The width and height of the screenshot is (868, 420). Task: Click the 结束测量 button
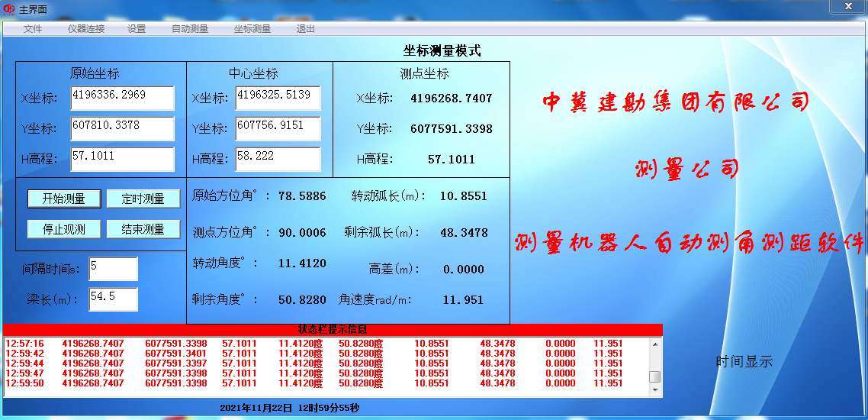tap(143, 229)
